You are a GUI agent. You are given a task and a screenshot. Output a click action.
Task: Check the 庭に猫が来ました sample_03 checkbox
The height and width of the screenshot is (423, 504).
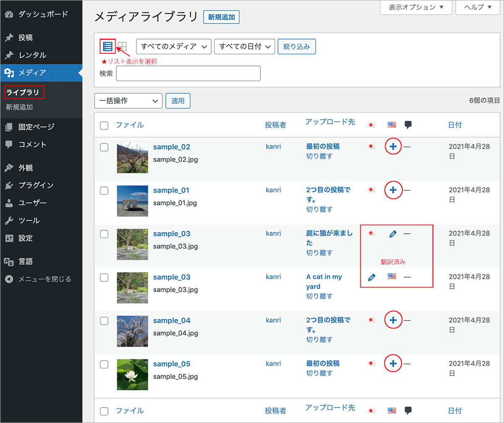coord(104,234)
